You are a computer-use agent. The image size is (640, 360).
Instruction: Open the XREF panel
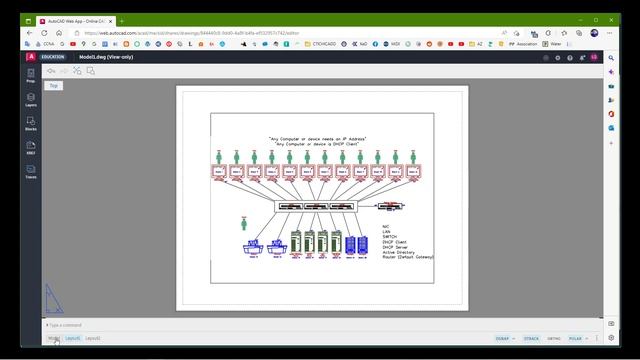coord(31,148)
